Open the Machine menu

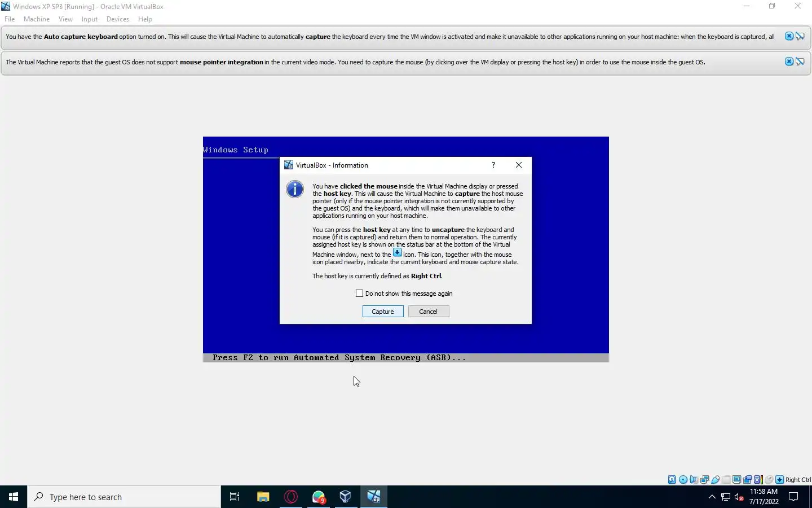(37, 19)
